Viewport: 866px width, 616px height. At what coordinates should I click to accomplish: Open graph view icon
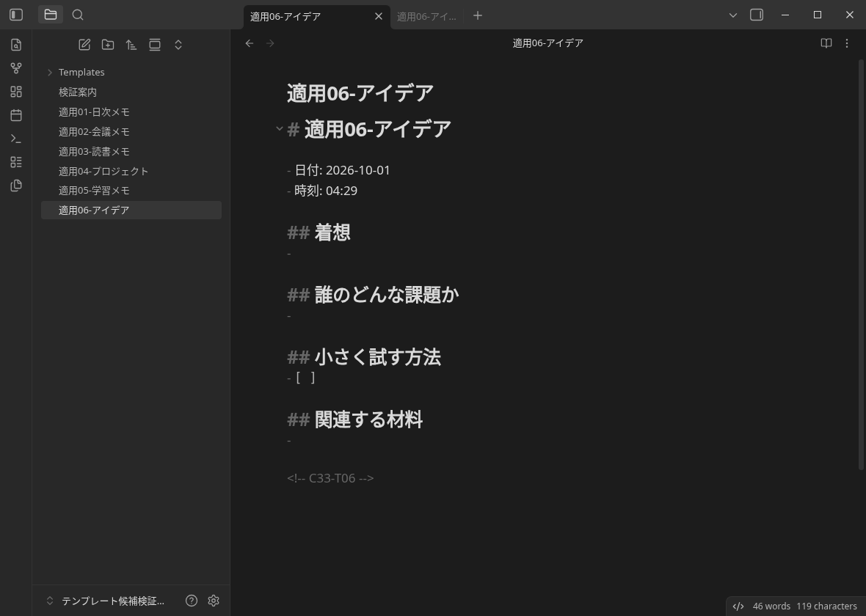coord(16,68)
